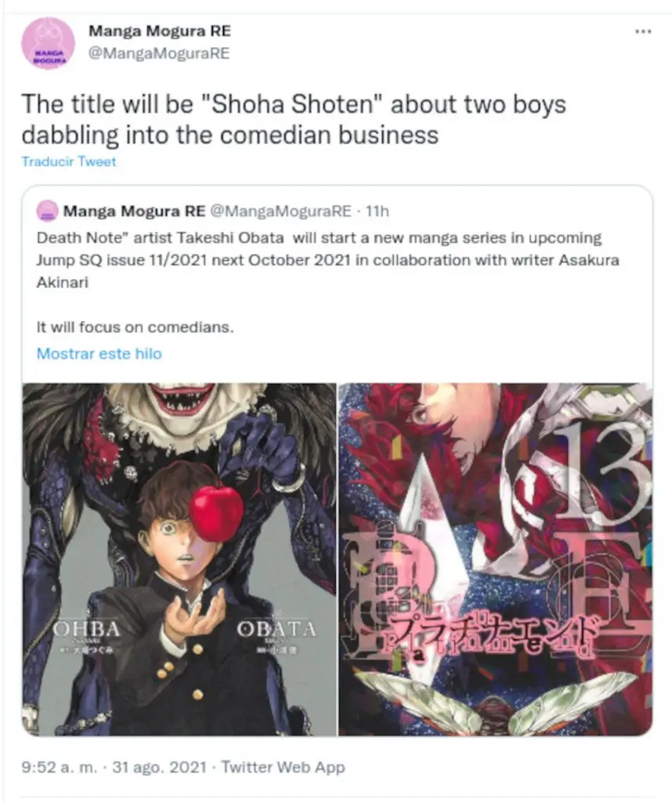Click the @MangaMoguraRE handle in quoted tweet
672x802 pixels.
[x=280, y=211]
